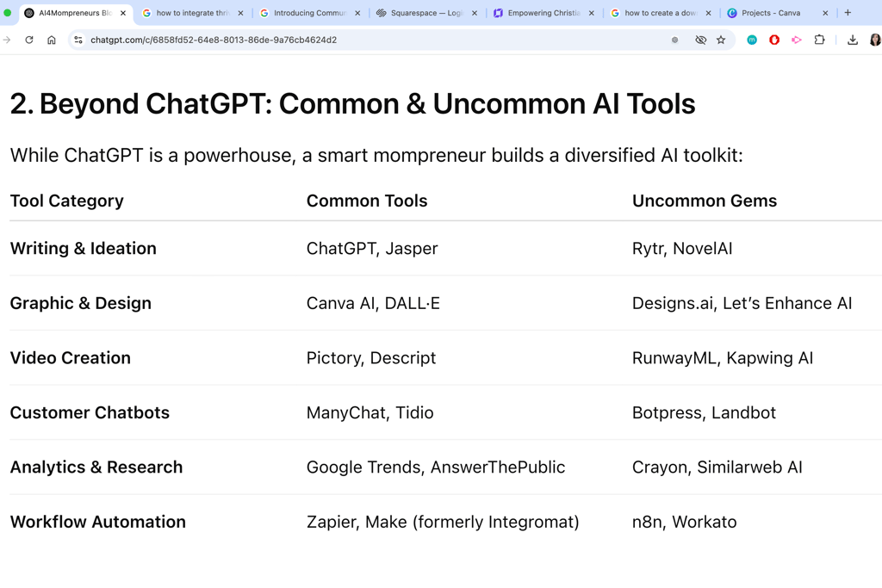Image resolution: width=882 pixels, height=588 pixels.
Task: Switch to the Squarespace login tab
Action: [426, 13]
